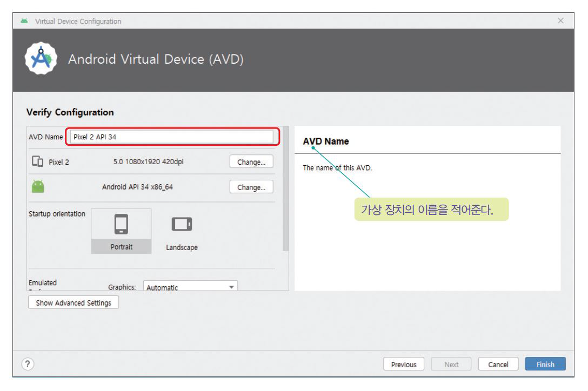Click 'The name of this AVD.' description
Viewport: 588px width, 391px height.
click(x=337, y=167)
